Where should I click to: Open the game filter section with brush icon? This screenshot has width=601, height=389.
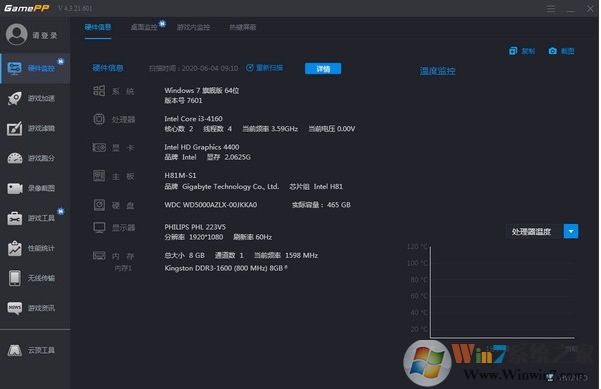click(x=35, y=128)
